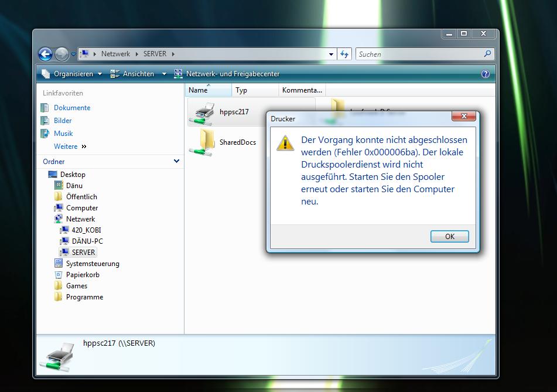Click in the Suchen search field

coord(419,54)
